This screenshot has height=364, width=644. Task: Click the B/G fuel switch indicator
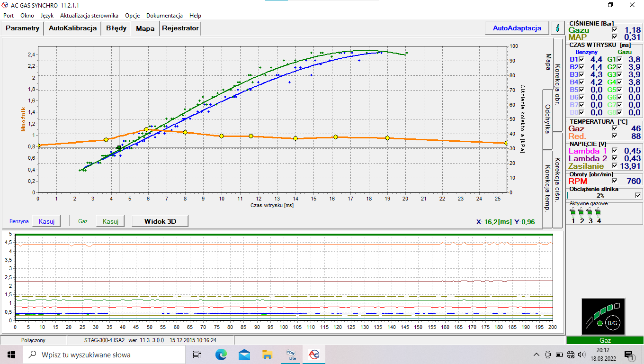[x=612, y=323]
